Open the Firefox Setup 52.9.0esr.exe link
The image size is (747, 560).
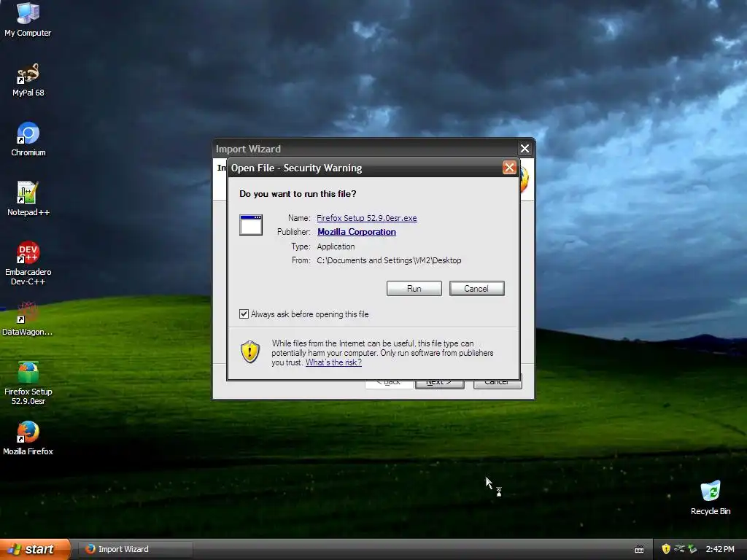[x=367, y=217]
